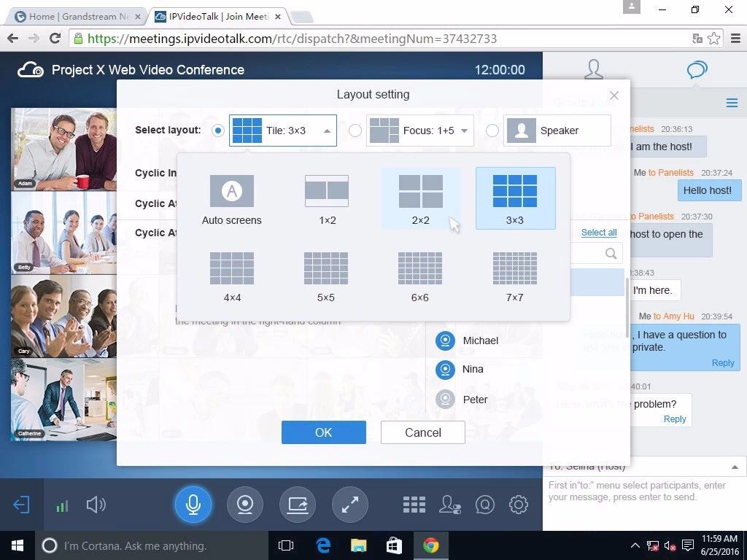Mute the microphone in the bottom toolbar
Screen dimensions: 747x560
coord(193,505)
